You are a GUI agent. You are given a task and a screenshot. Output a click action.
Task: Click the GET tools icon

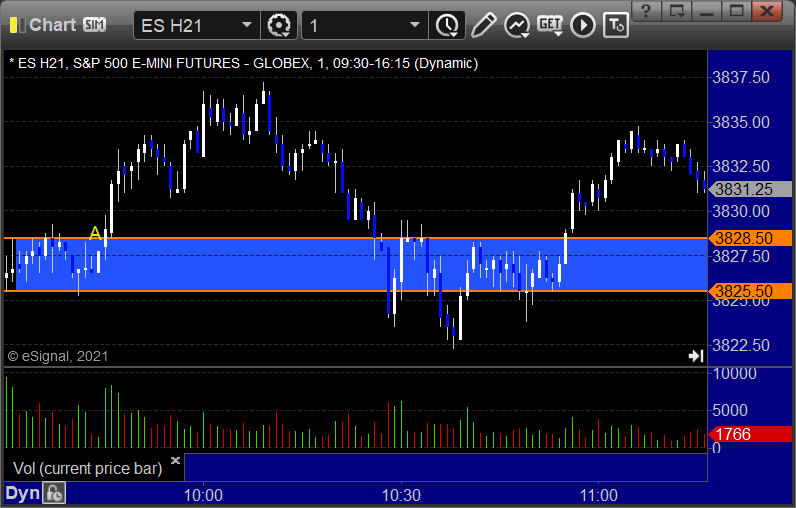(550, 25)
